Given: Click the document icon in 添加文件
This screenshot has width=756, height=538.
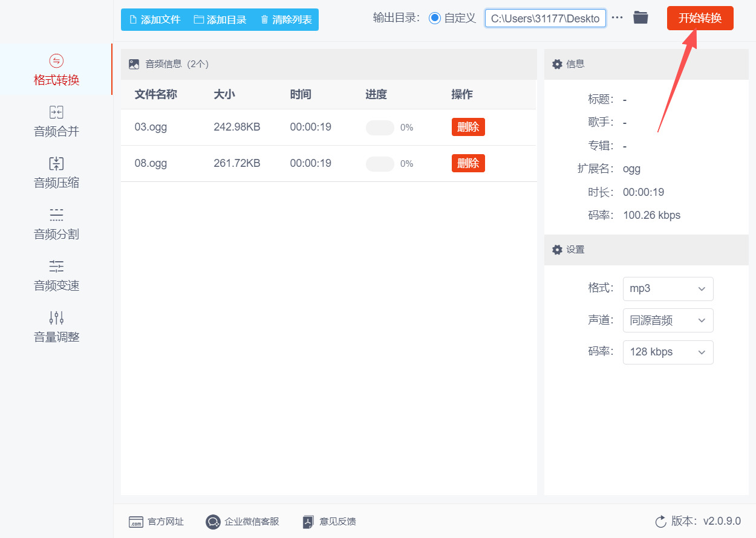Looking at the screenshot, I should coord(134,19).
